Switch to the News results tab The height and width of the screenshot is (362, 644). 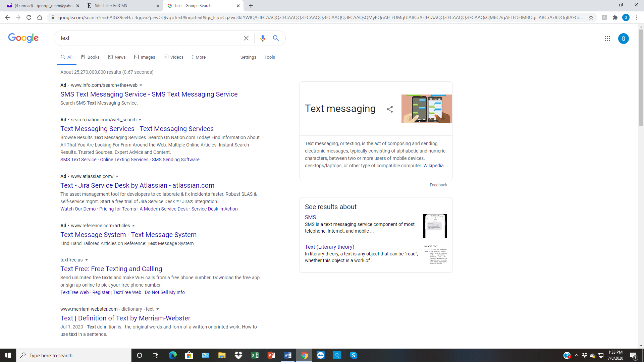click(x=117, y=57)
